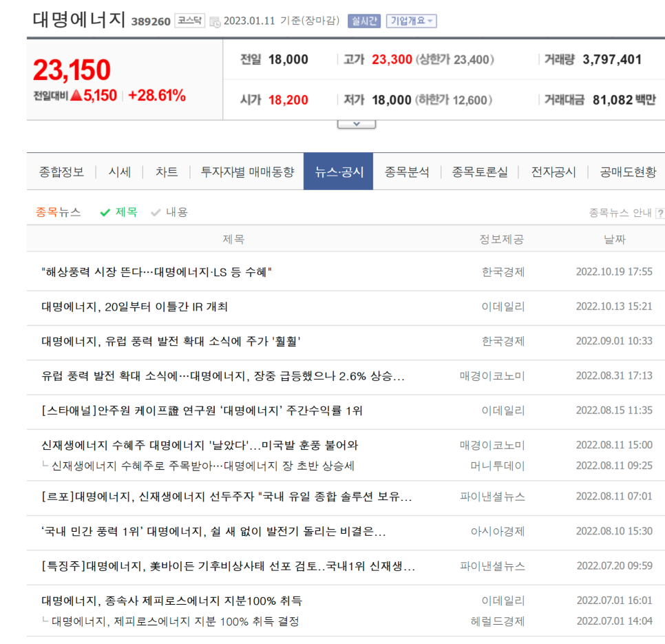Image resolution: width=665 pixels, height=644 pixels.
Task: Expand the price summary chevron
Action: 357,124
